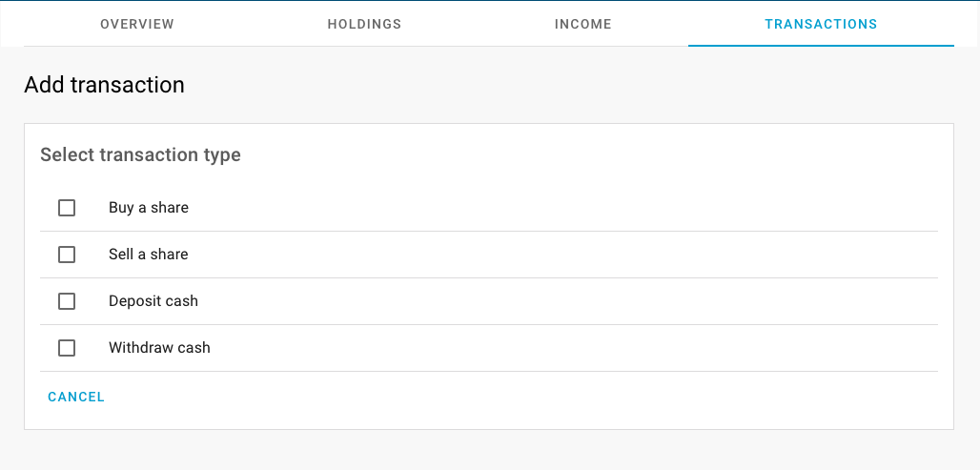Choose the 'Sell a share' text label
This screenshot has height=470, width=980.
pos(148,255)
